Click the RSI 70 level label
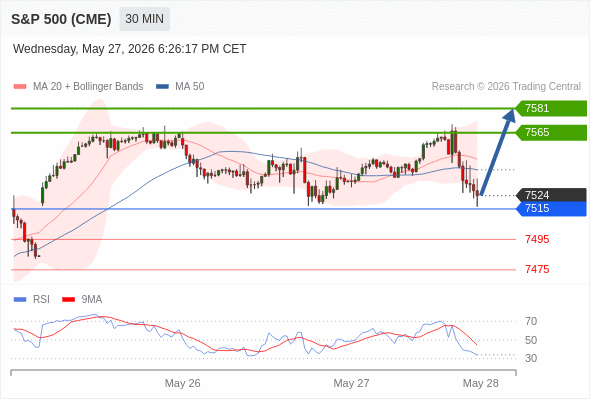The image size is (590, 400). pyautogui.click(x=531, y=321)
